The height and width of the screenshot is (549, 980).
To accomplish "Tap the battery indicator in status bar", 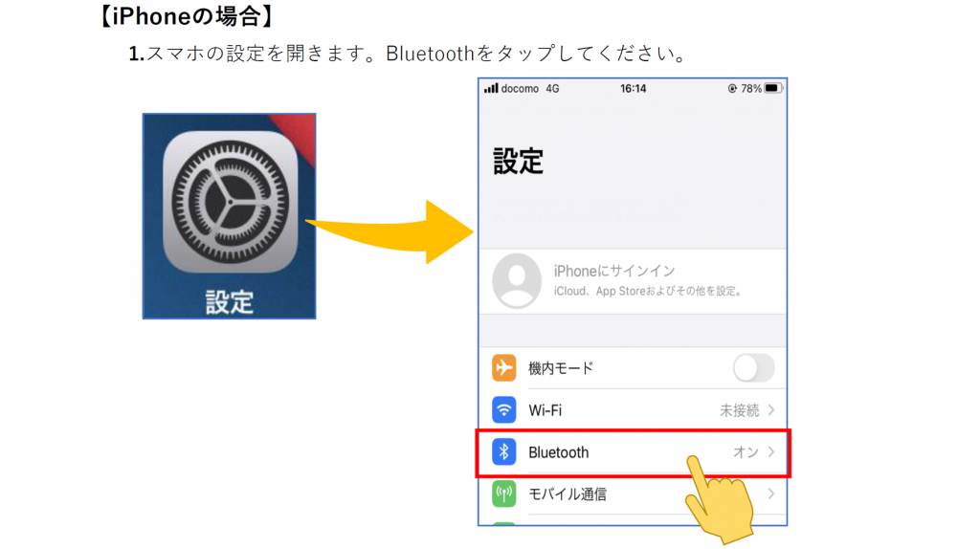I will click(773, 88).
